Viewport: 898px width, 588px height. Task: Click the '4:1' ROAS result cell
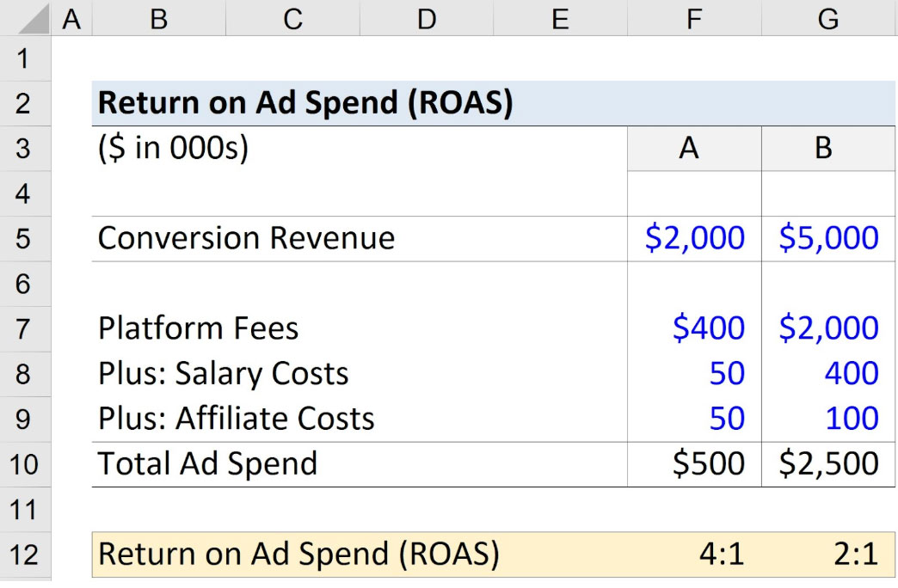694,554
